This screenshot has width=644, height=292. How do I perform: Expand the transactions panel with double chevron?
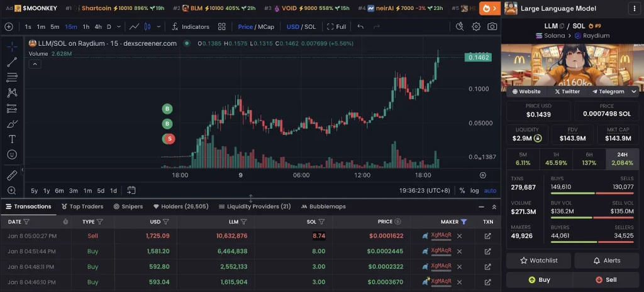494,207
